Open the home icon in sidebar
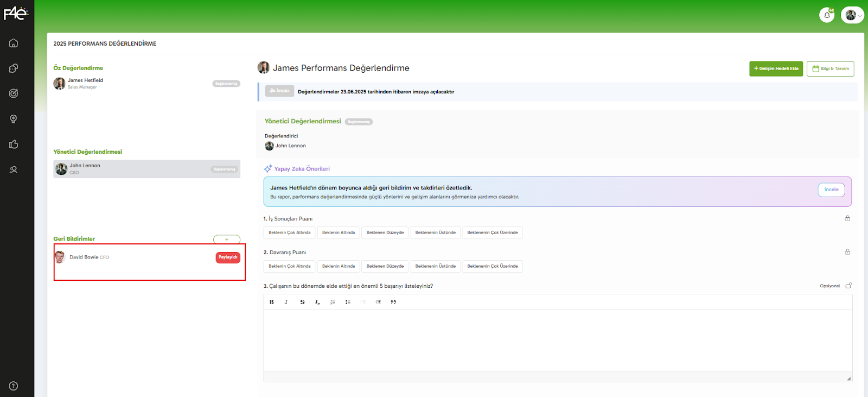 [14, 43]
